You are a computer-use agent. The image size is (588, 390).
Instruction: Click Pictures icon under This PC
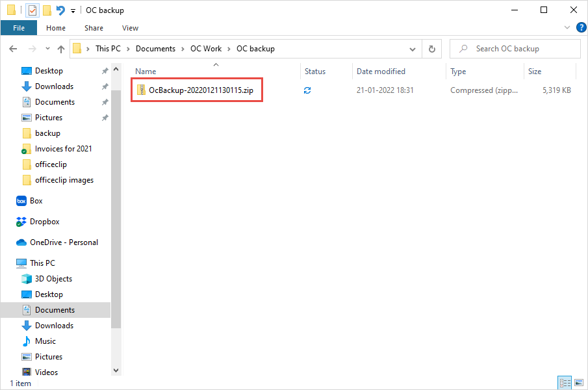click(x=27, y=357)
